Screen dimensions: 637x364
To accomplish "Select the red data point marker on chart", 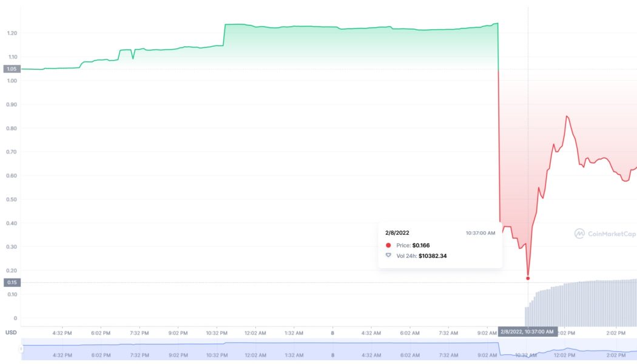I will click(x=528, y=277).
